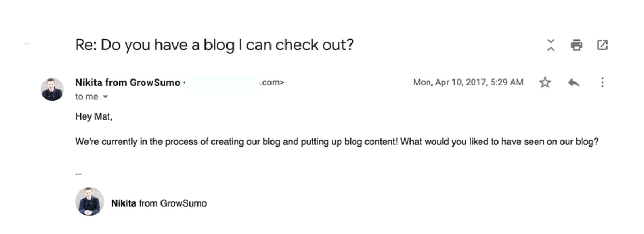Click the '--' signature separator
The image size is (644, 234).
(x=79, y=174)
